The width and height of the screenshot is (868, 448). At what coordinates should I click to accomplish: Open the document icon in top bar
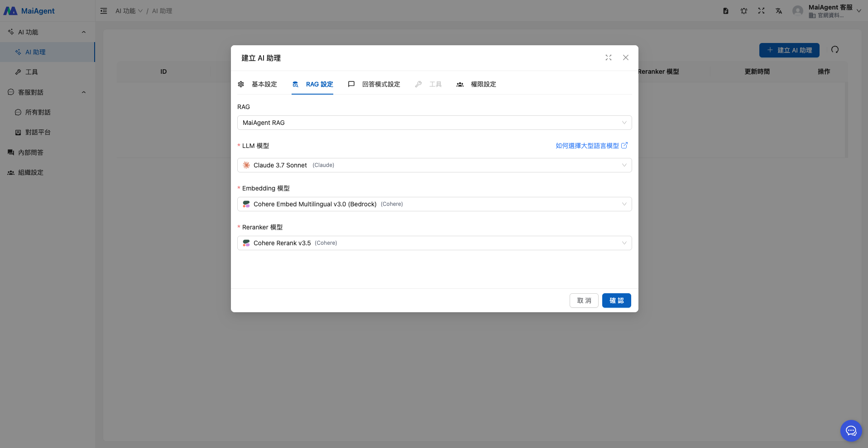point(726,11)
